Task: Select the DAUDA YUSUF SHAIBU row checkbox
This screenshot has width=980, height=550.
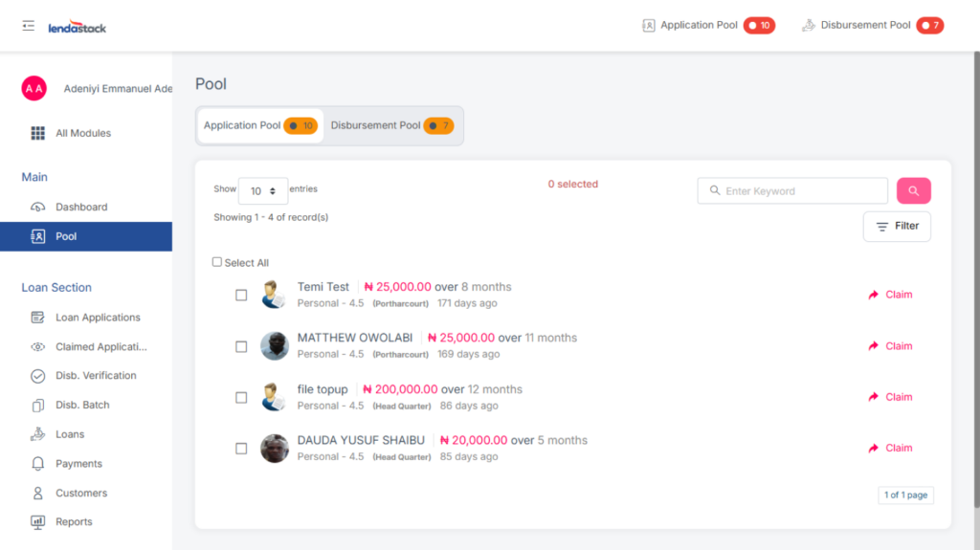Action: 241,449
